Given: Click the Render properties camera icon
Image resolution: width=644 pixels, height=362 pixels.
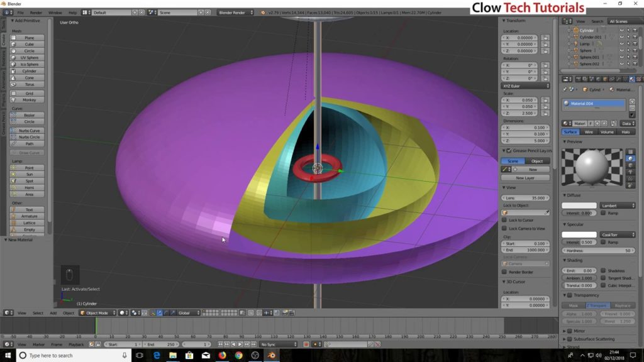Looking at the screenshot, I should pos(578,79).
